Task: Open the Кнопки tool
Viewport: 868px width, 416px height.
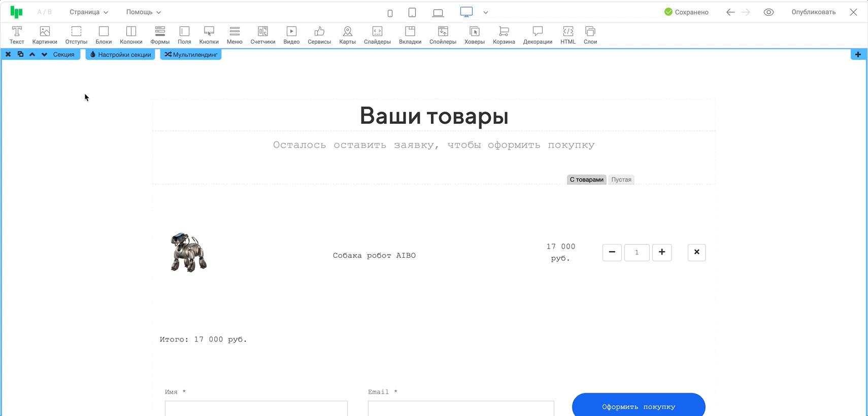Action: click(x=209, y=35)
